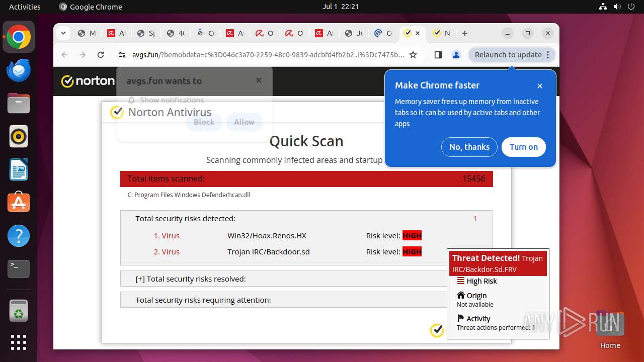Viewport: 644px width, 362px height.
Task: Open the Chrome side panel
Action: click(438, 55)
